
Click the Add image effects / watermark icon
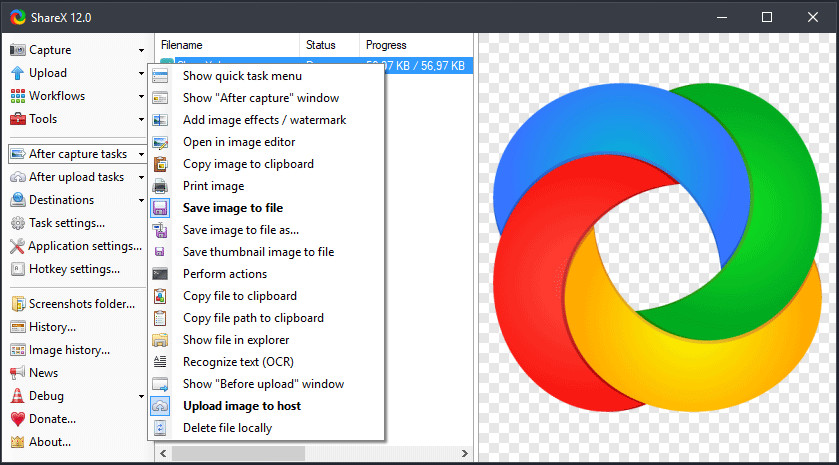click(x=160, y=120)
